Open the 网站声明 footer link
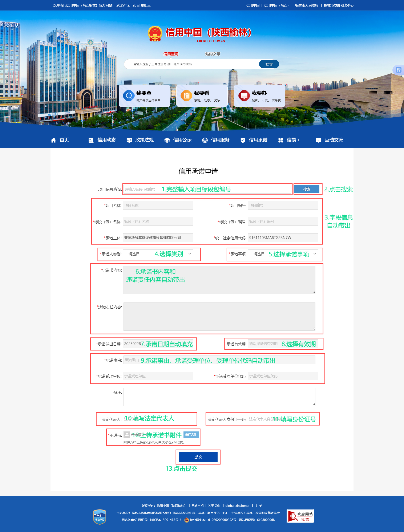 click(197, 506)
